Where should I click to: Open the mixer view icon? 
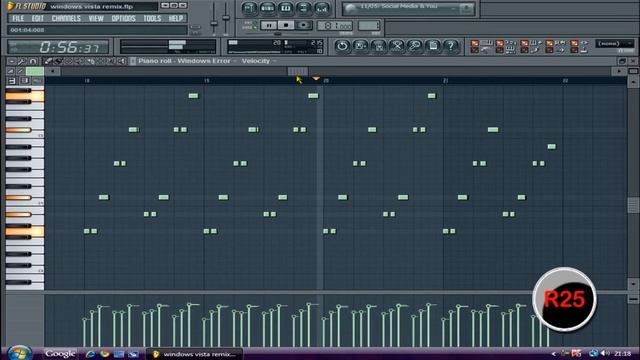tap(322, 8)
